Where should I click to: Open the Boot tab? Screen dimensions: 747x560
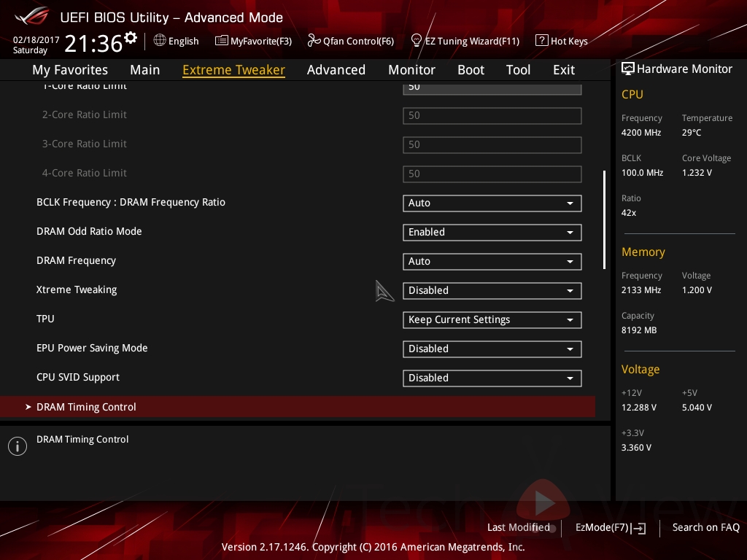click(471, 70)
